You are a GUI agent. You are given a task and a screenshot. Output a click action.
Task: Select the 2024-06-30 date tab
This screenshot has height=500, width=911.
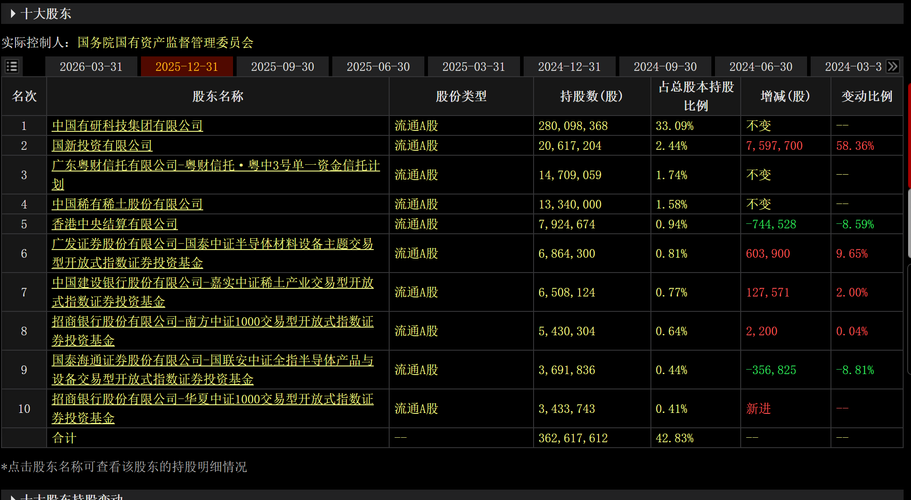click(x=761, y=67)
